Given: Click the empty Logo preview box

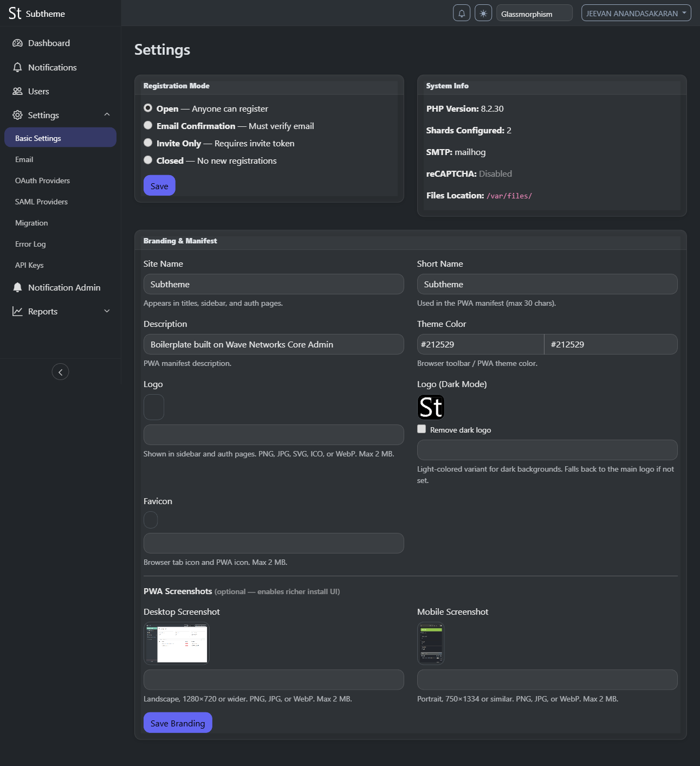Looking at the screenshot, I should point(154,407).
